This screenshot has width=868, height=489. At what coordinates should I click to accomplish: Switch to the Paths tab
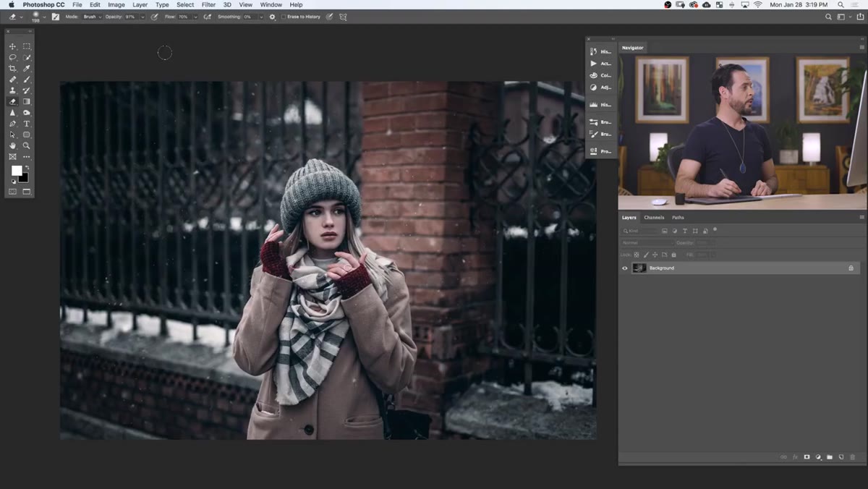678,217
